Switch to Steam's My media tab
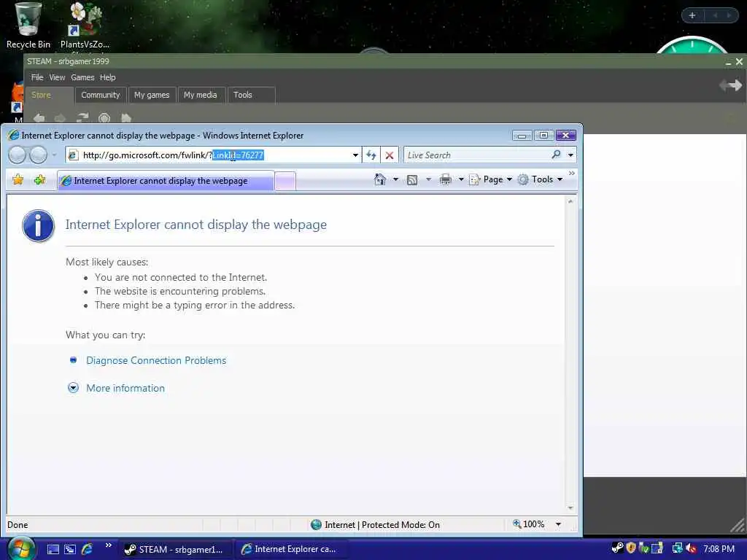This screenshot has width=747, height=560. 201,95
